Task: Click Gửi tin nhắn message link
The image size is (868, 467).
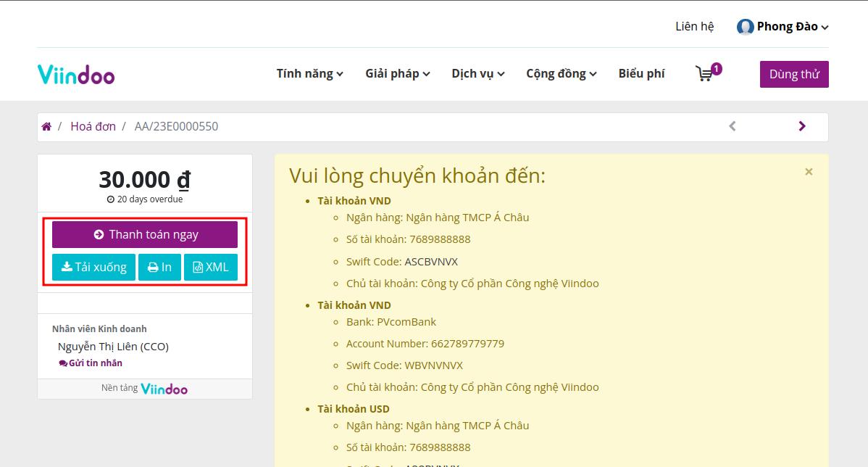Action: point(91,363)
